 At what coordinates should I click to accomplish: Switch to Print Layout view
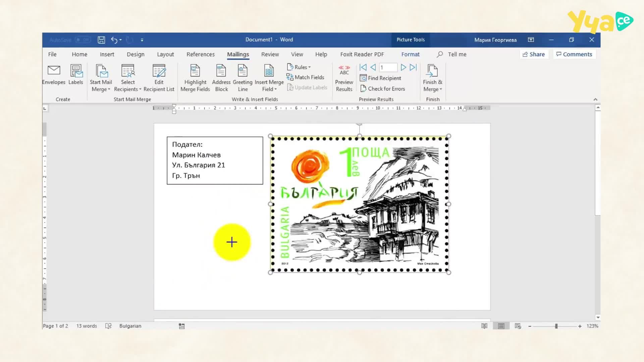pos(501,326)
